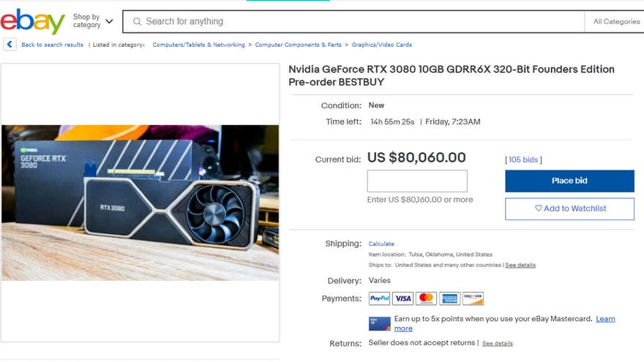Image resolution: width=644 pixels, height=362 pixels.
Task: Click the eBay logo
Action: tap(32, 21)
